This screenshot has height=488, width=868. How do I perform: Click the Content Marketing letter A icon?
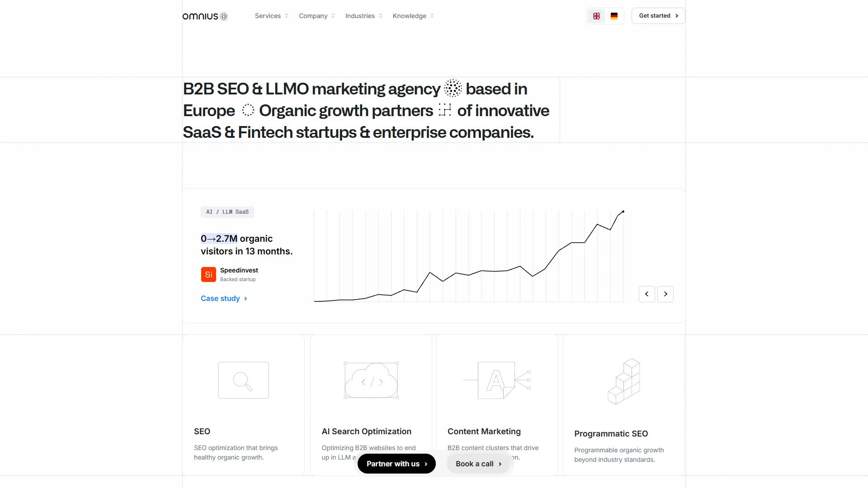coord(496,380)
